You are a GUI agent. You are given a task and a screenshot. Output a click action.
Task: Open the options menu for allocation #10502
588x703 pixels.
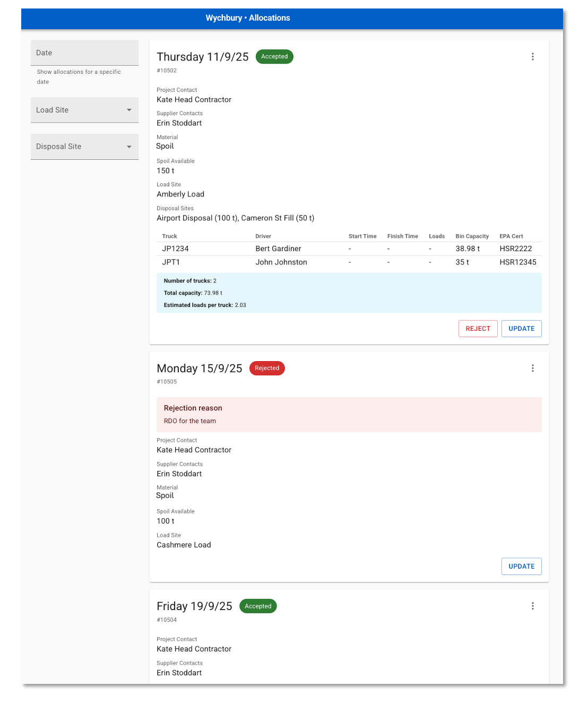pyautogui.click(x=532, y=57)
